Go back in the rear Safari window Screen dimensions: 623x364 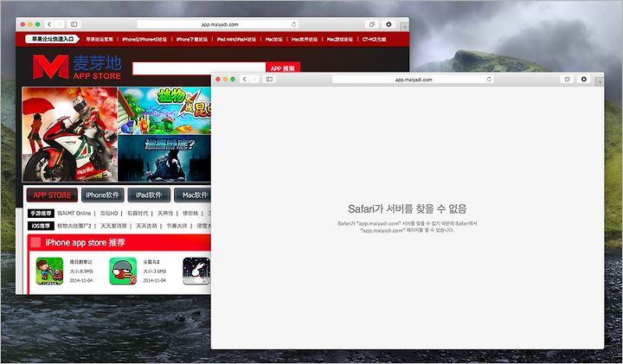click(x=49, y=24)
